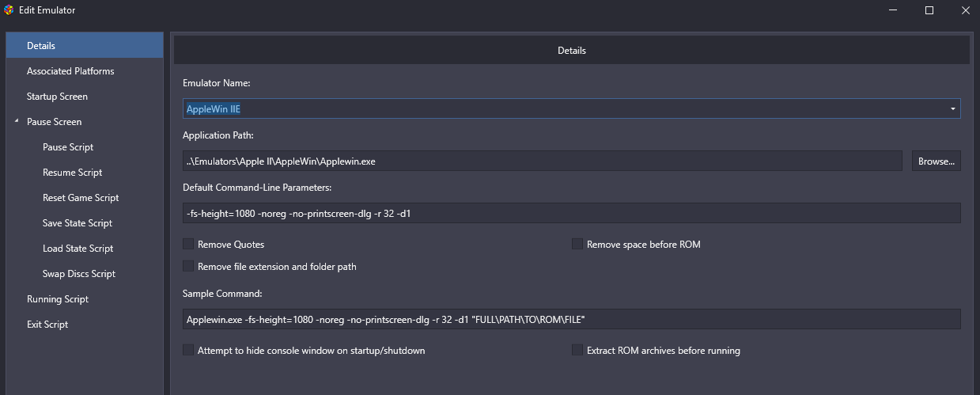Collapse the Pause Screen tree node
This screenshot has height=395, width=980.
tap(17, 122)
